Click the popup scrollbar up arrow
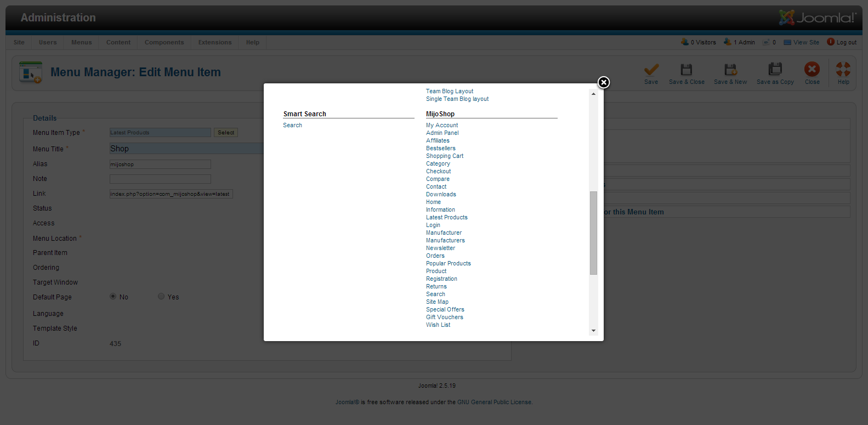This screenshot has width=868, height=425. (593, 94)
